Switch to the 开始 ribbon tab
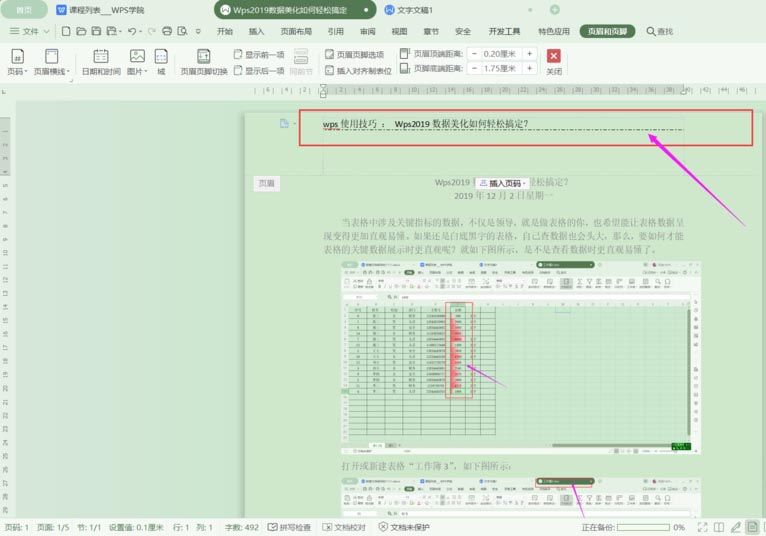Screen dimensions: 766x536 225,31
